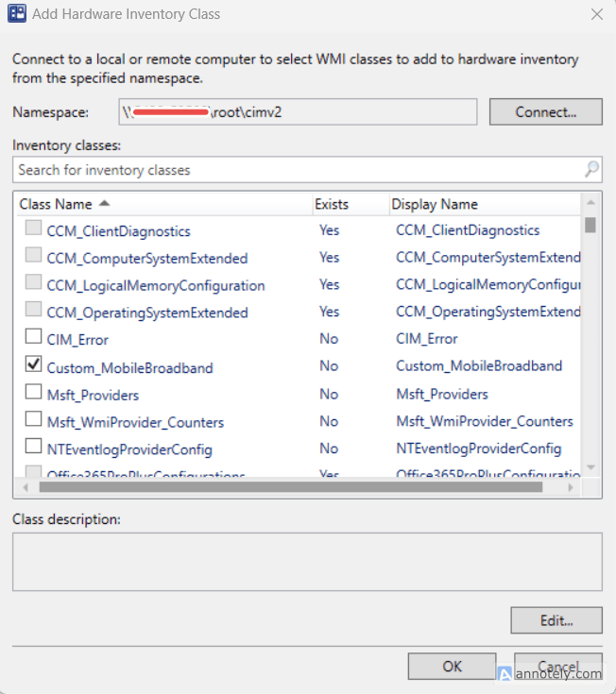This screenshot has width=616, height=694.
Task: Click the search magnifier icon
Action: (x=591, y=170)
